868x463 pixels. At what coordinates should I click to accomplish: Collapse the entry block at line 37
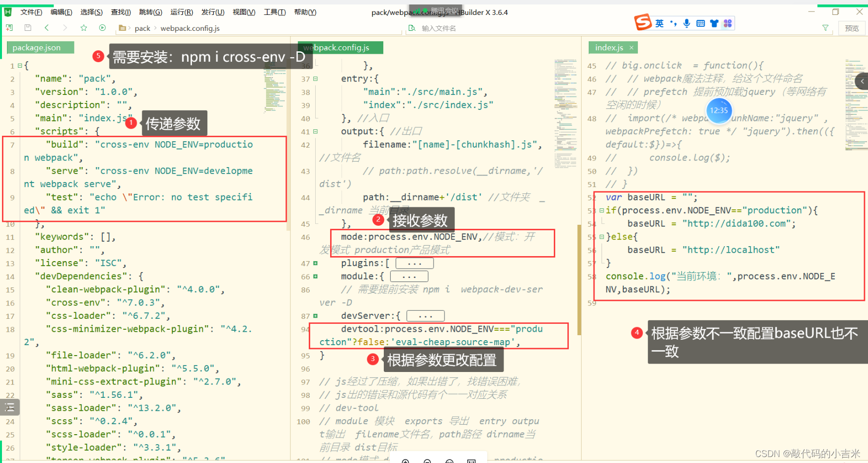[315, 79]
